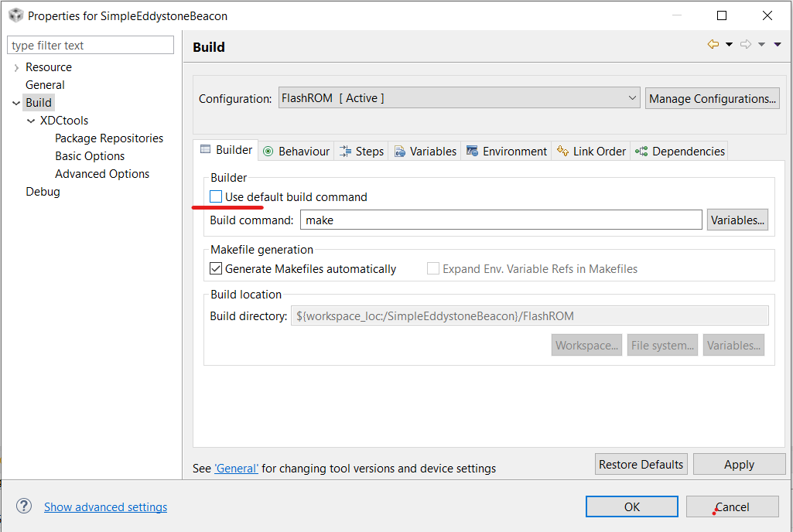Switch to the Link Order tab
This screenshot has height=532, width=793.
coord(591,152)
